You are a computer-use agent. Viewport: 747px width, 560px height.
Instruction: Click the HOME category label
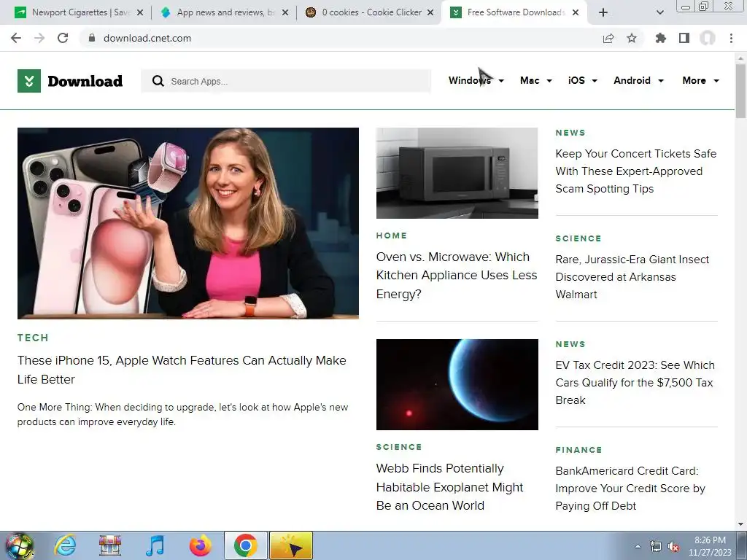pos(392,236)
